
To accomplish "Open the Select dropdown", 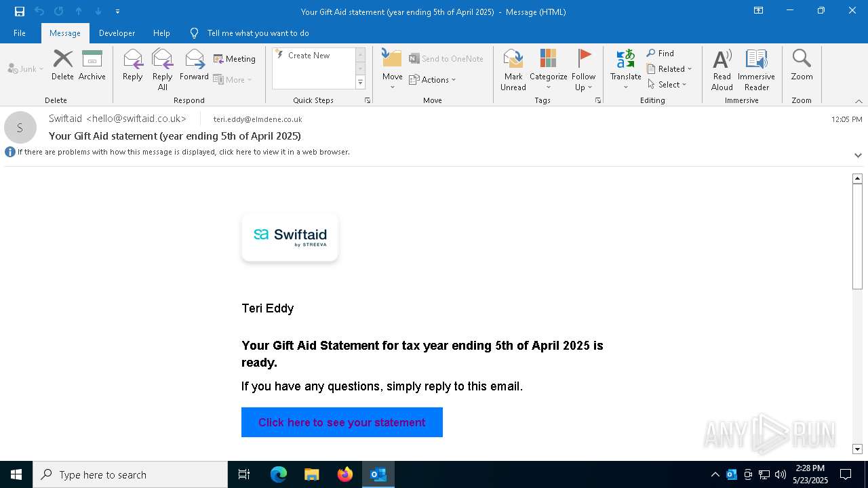I will pos(667,84).
